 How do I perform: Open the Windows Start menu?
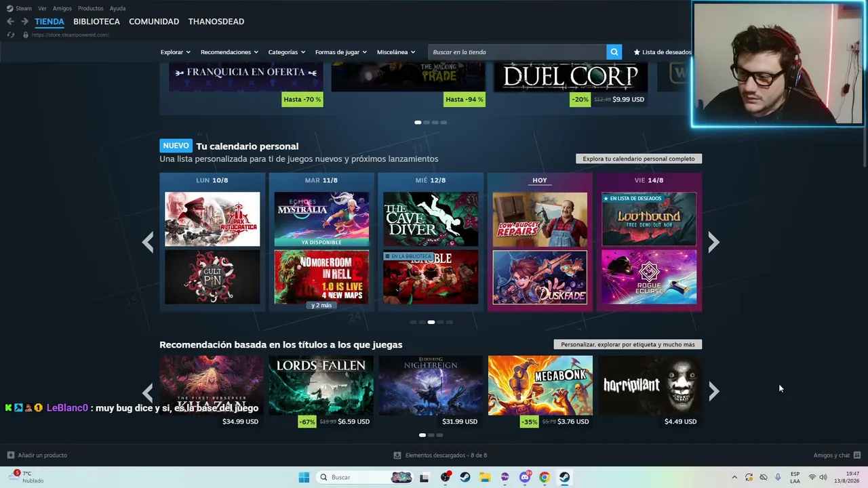tap(304, 477)
